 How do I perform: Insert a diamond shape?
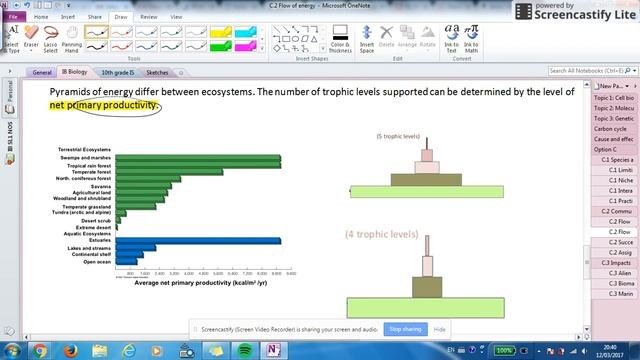click(x=276, y=49)
